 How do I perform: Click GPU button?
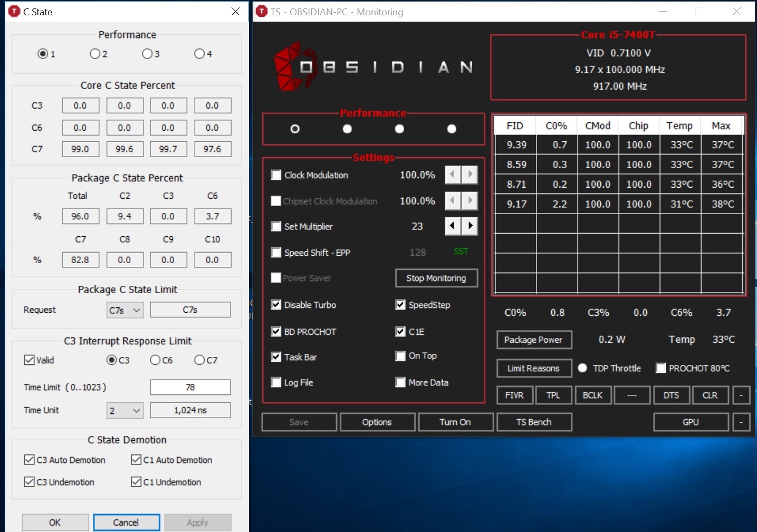point(691,422)
